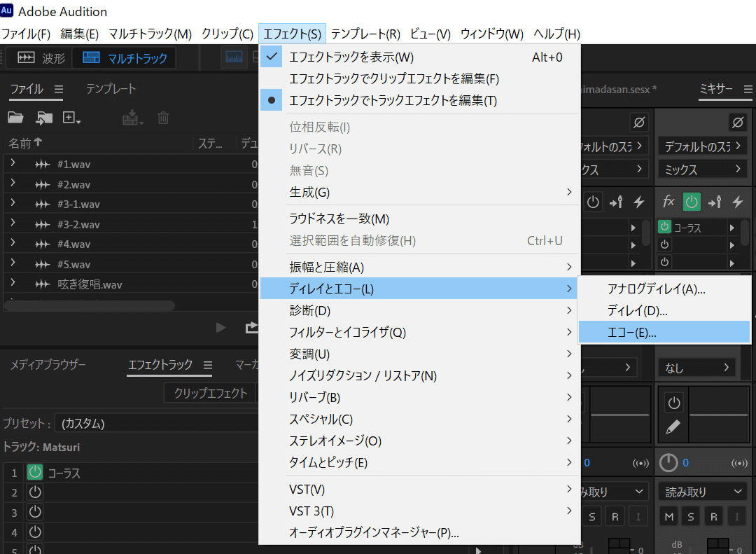This screenshot has width=756, height=554.
Task: Open デフォルトのステレオ input dropdown, right channel
Action: (703, 146)
